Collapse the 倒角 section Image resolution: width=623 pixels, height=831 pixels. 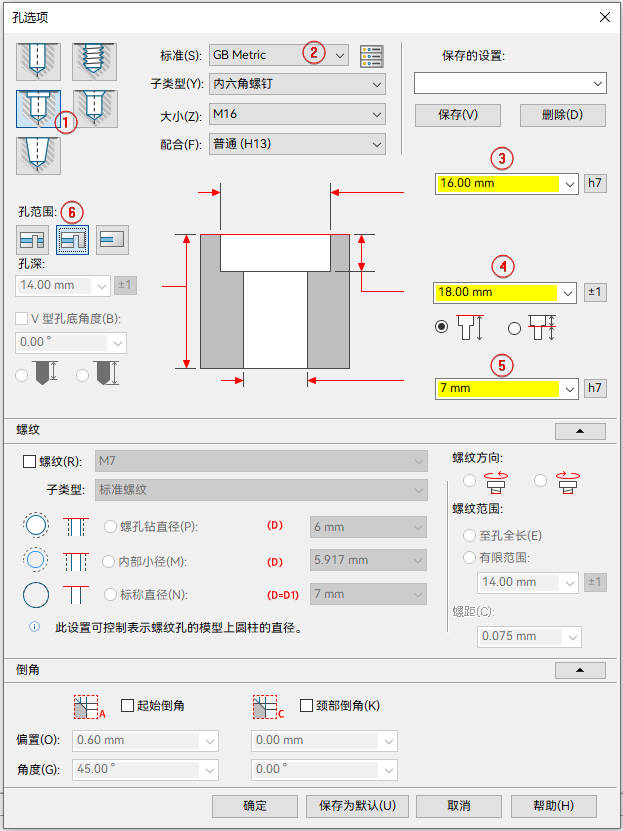580,670
